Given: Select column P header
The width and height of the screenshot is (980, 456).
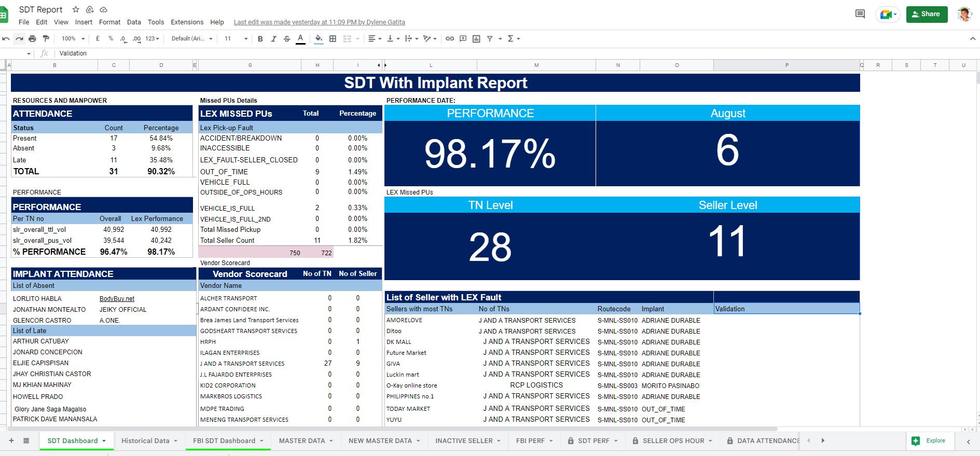Looking at the screenshot, I should (x=786, y=65).
